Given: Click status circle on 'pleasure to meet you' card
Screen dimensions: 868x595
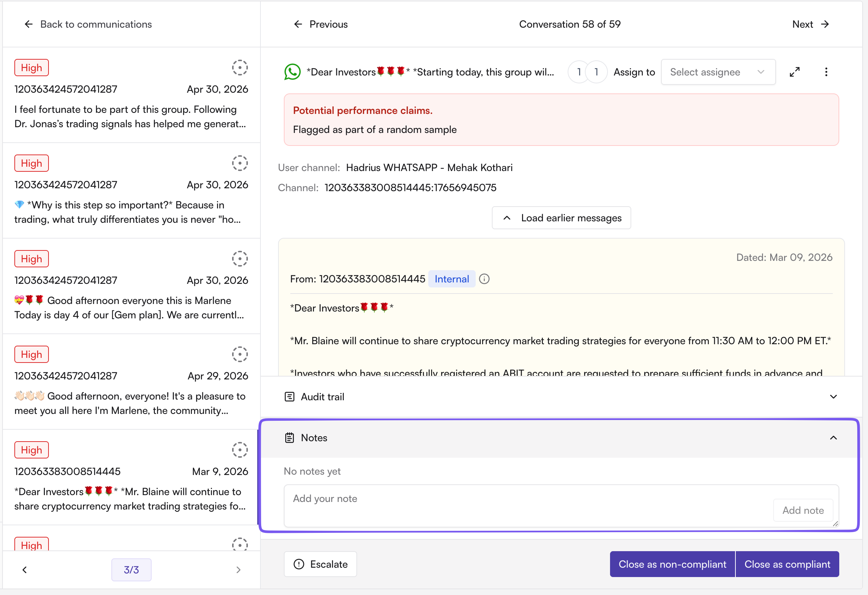Looking at the screenshot, I should pos(240,355).
